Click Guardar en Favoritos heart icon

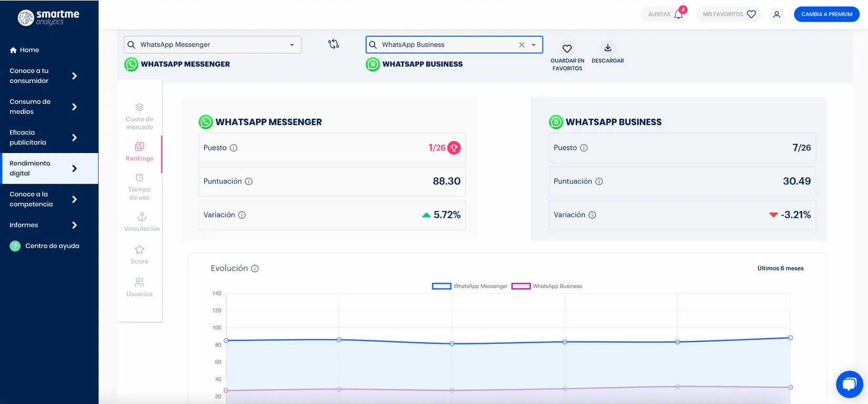[x=567, y=48]
